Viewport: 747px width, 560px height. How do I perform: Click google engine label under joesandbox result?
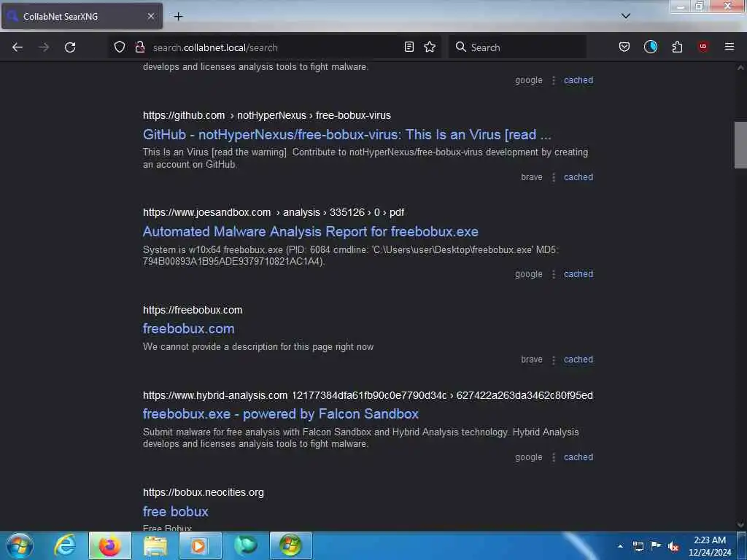click(529, 274)
